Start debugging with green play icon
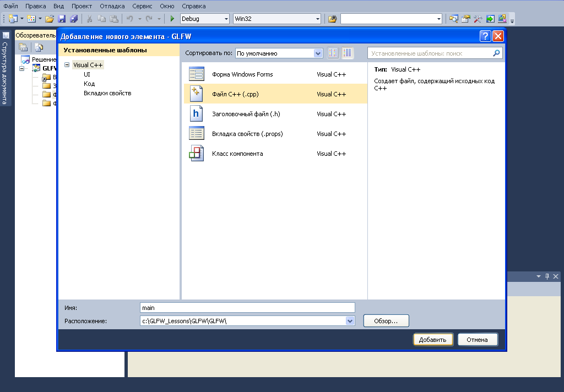The width and height of the screenshot is (564, 392). 172,19
